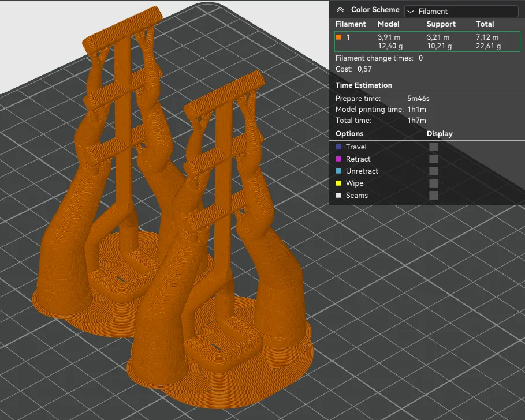Click the Support column header

(441, 24)
